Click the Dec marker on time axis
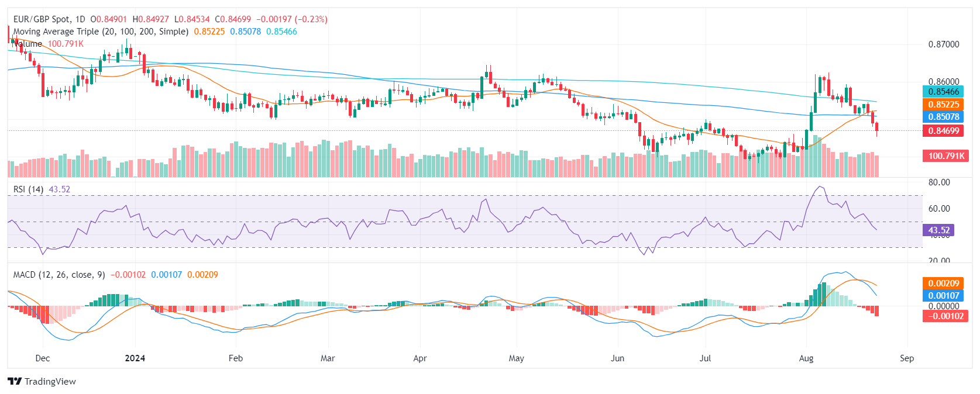980x394 pixels. tap(43, 358)
